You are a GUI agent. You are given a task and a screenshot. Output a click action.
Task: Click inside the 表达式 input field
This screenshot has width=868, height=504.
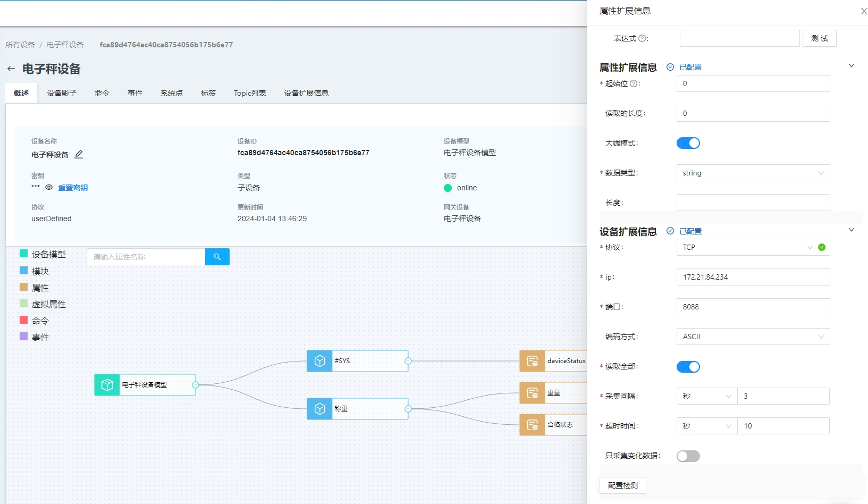(x=739, y=38)
